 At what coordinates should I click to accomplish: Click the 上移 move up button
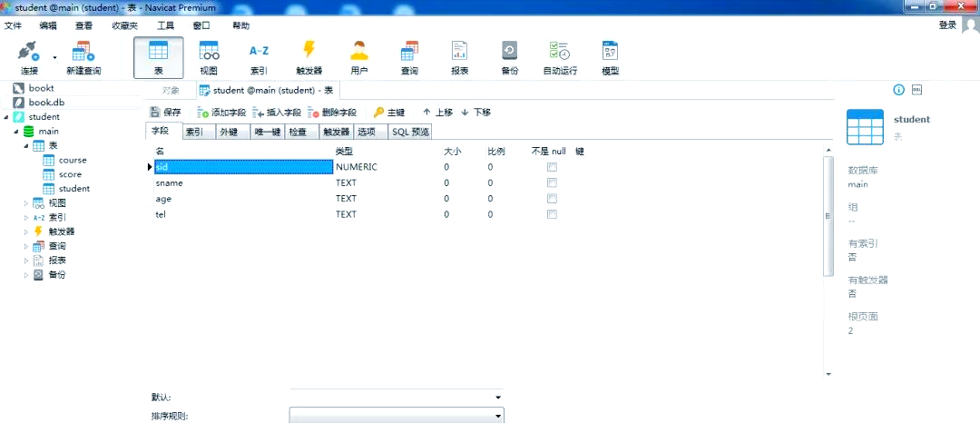click(x=437, y=113)
